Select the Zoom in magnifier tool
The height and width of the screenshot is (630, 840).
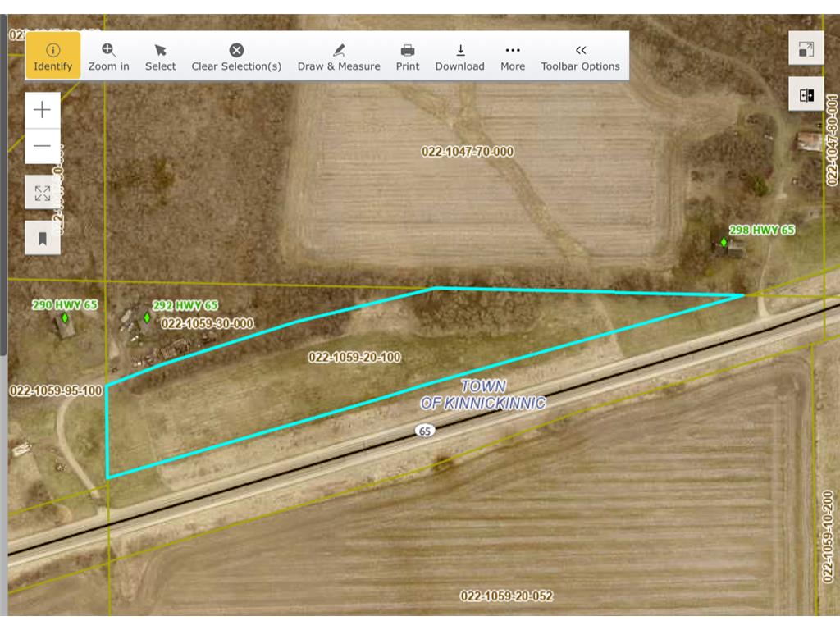108,55
